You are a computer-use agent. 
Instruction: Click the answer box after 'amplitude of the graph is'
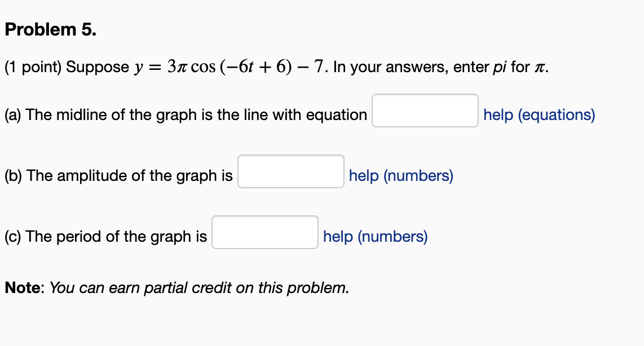tap(291, 172)
